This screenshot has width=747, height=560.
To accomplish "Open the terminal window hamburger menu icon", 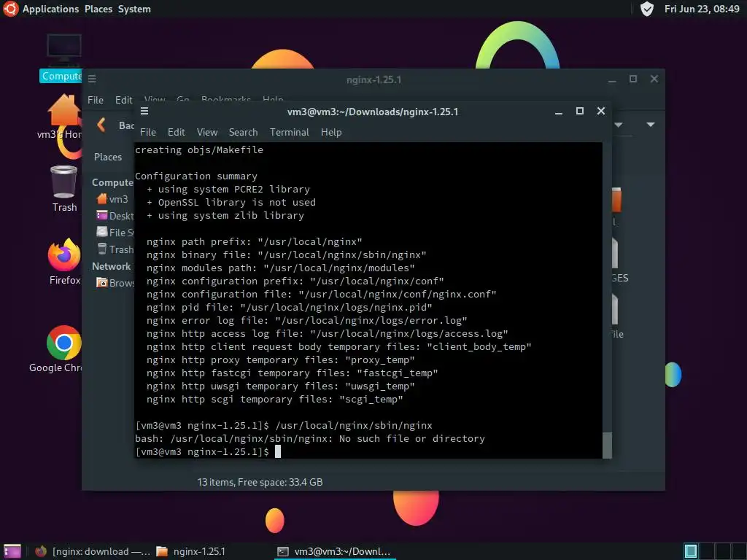I will pos(144,111).
